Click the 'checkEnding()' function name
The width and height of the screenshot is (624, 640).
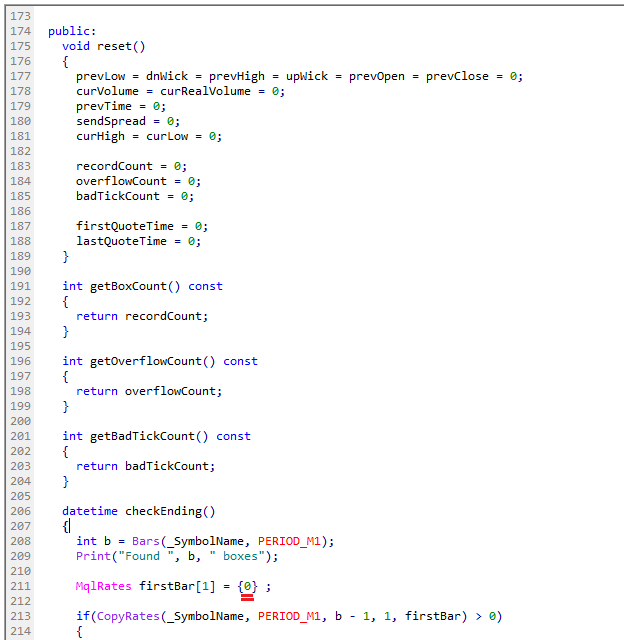tap(170, 511)
